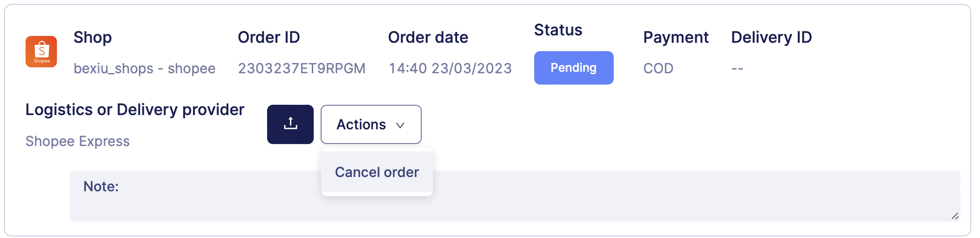980x238 pixels.
Task: Click the Logistics or Delivery provider heading
Action: coord(135,110)
